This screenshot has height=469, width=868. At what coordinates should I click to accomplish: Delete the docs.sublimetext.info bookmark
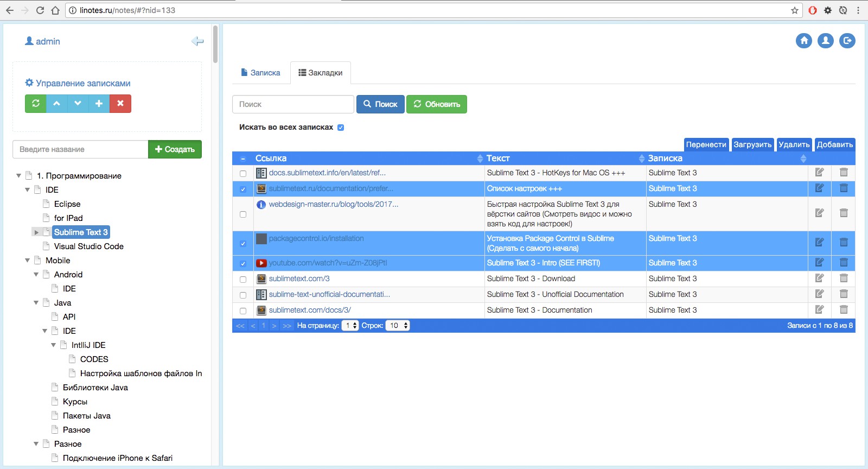[844, 173]
